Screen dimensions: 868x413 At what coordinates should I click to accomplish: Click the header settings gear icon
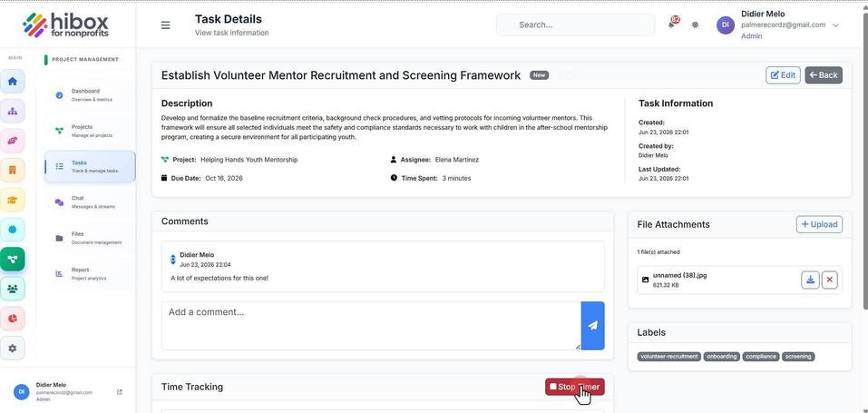[x=696, y=25]
